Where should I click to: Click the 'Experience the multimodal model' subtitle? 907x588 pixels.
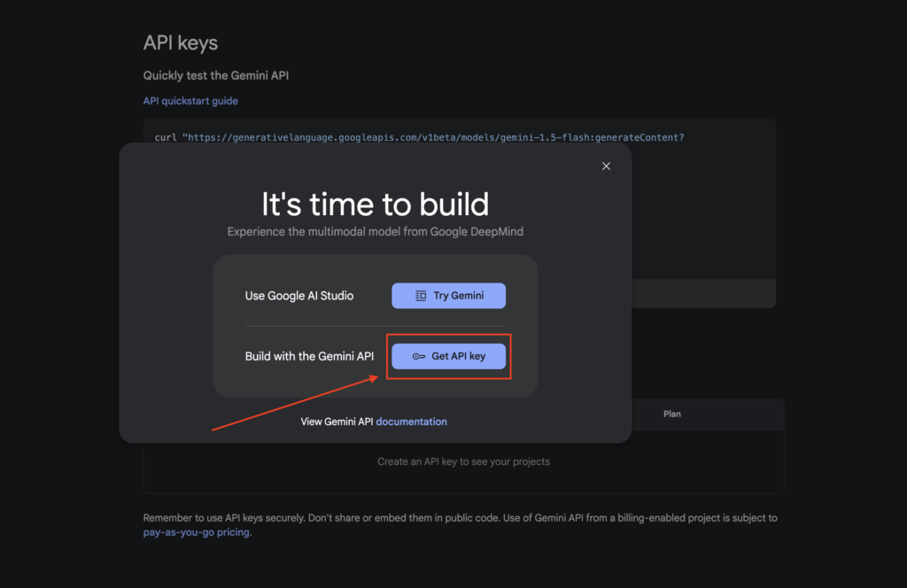376,231
